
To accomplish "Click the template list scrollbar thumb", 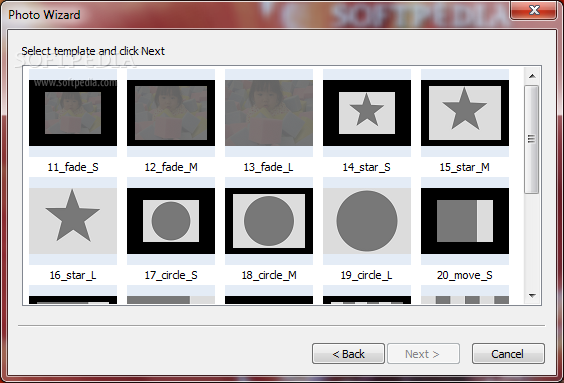I will [532, 140].
